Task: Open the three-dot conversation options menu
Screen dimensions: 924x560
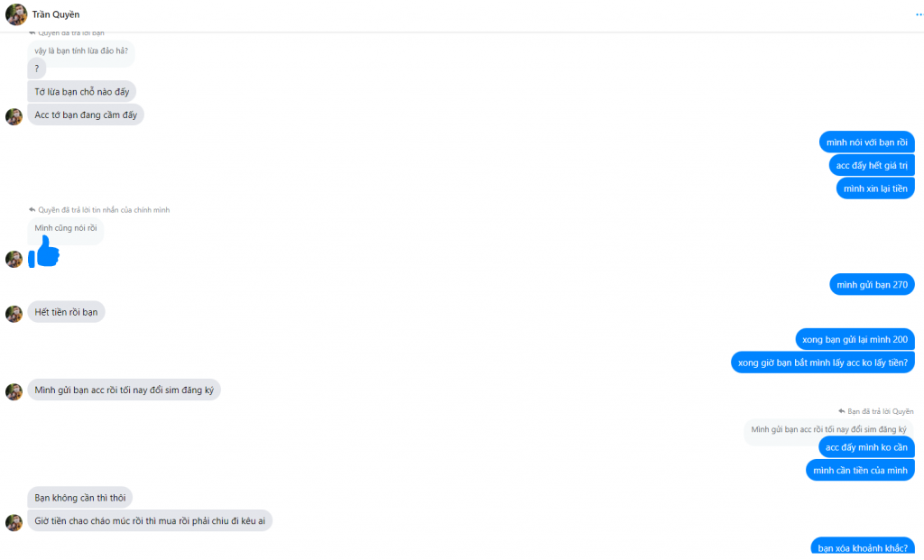Action: [919, 14]
